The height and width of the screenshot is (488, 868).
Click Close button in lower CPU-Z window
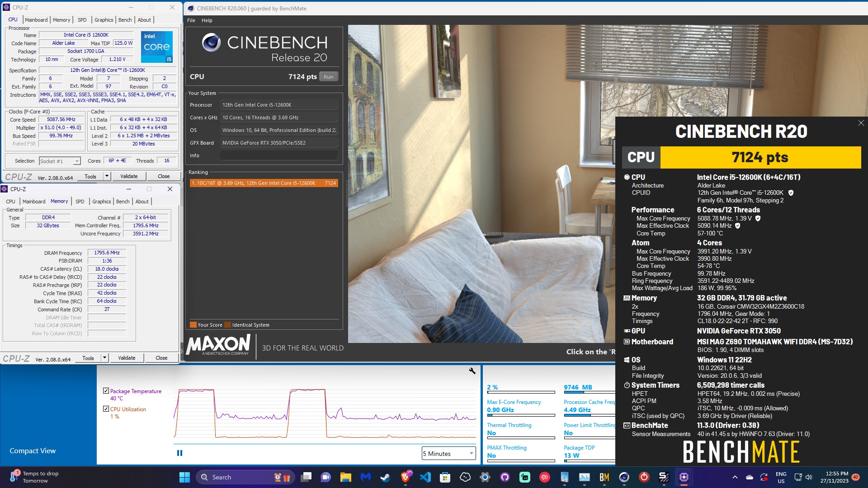coord(161,358)
